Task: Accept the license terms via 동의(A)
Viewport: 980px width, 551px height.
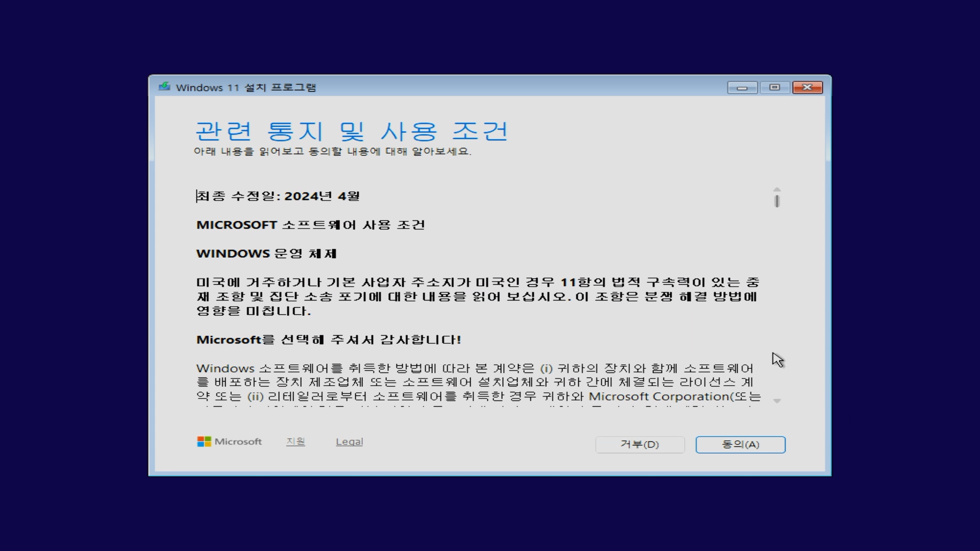Action: 740,444
